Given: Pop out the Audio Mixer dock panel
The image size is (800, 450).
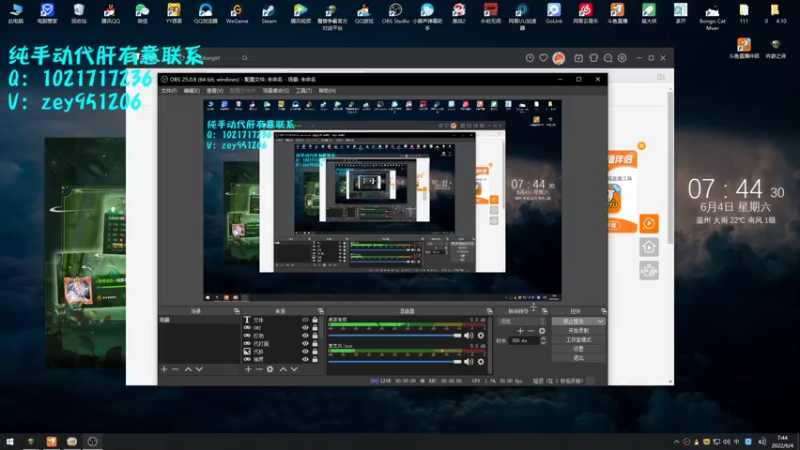Looking at the screenshot, I should 490,311.
